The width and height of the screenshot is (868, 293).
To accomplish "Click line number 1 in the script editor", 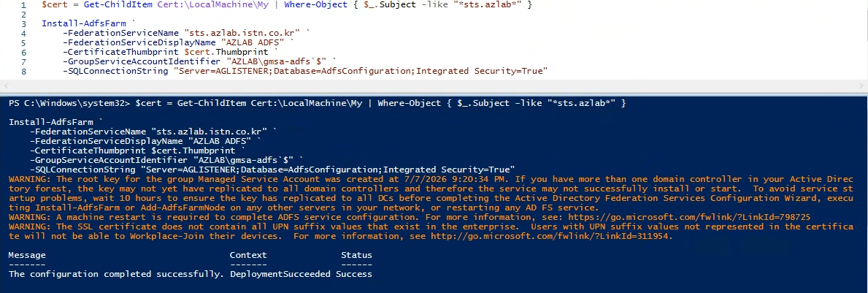I will [x=23, y=5].
